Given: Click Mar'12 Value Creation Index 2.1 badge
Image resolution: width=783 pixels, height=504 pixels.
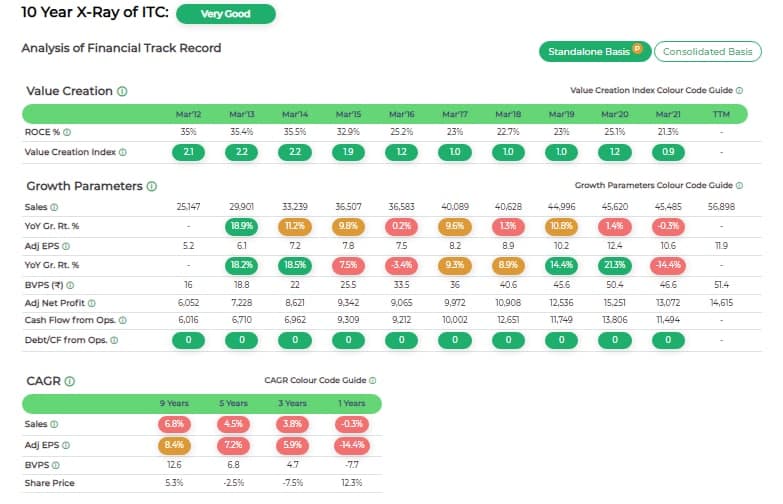Looking at the screenshot, I should (189, 152).
